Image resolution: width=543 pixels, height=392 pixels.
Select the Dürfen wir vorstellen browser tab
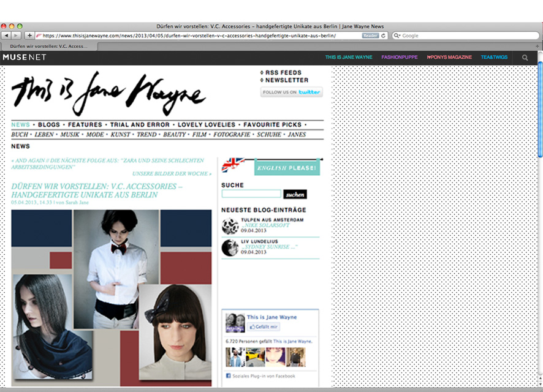tap(49, 46)
